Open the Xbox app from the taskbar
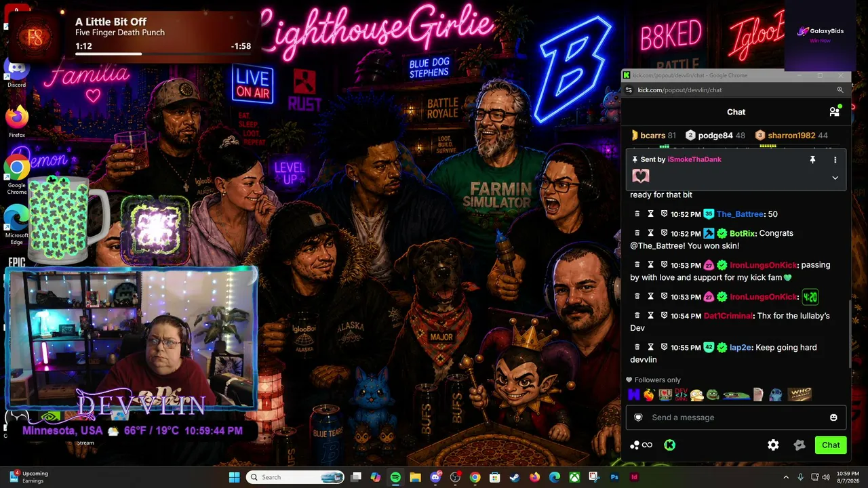The height and width of the screenshot is (488, 868). coord(574,477)
